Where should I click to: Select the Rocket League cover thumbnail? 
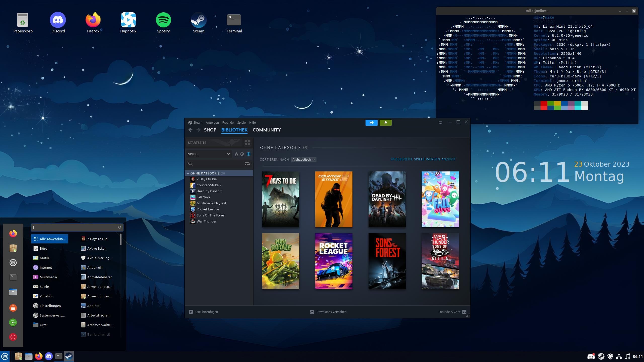(334, 261)
